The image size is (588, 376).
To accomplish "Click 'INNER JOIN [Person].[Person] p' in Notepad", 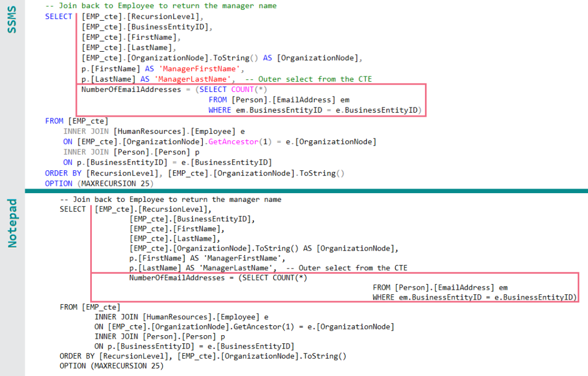I will pos(160,336).
